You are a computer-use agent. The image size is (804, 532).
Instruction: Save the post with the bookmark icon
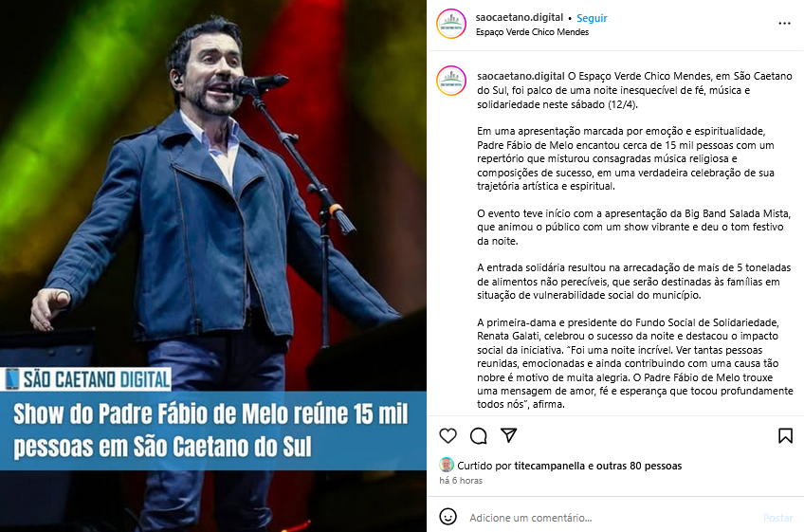(x=785, y=435)
